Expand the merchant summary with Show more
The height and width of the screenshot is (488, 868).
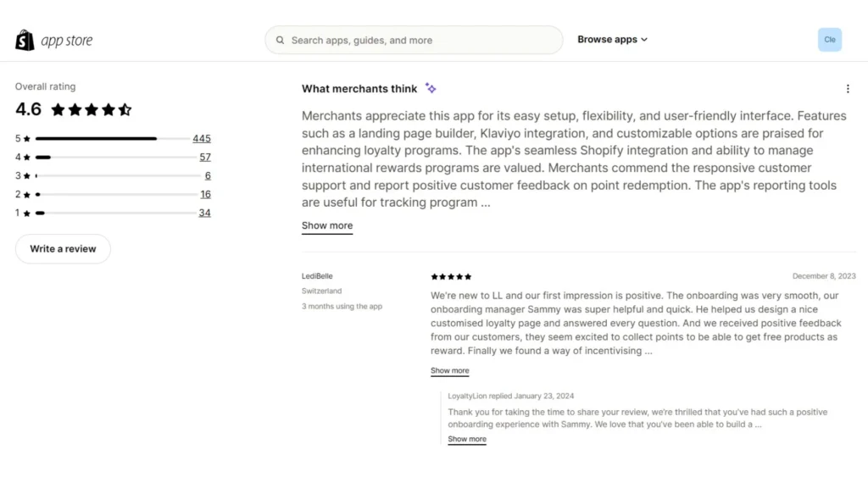[326, 225]
